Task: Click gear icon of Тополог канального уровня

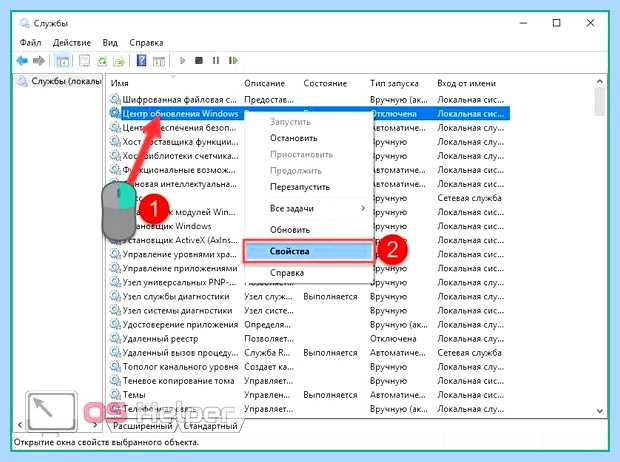Action: click(x=115, y=367)
